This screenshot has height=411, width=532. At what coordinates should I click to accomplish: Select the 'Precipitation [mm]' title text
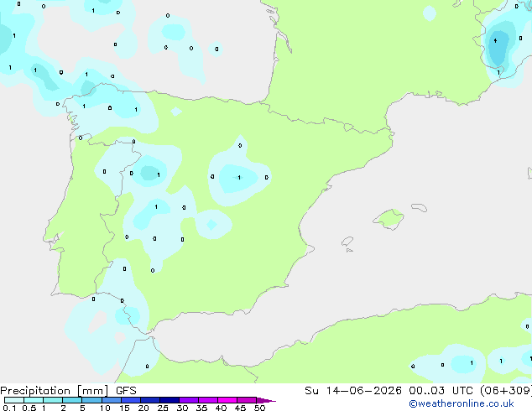54,391
